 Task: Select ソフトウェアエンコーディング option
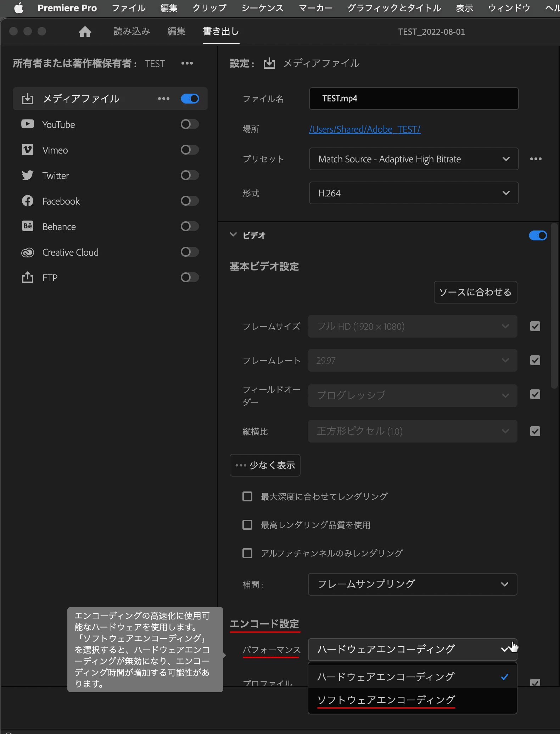click(413, 700)
